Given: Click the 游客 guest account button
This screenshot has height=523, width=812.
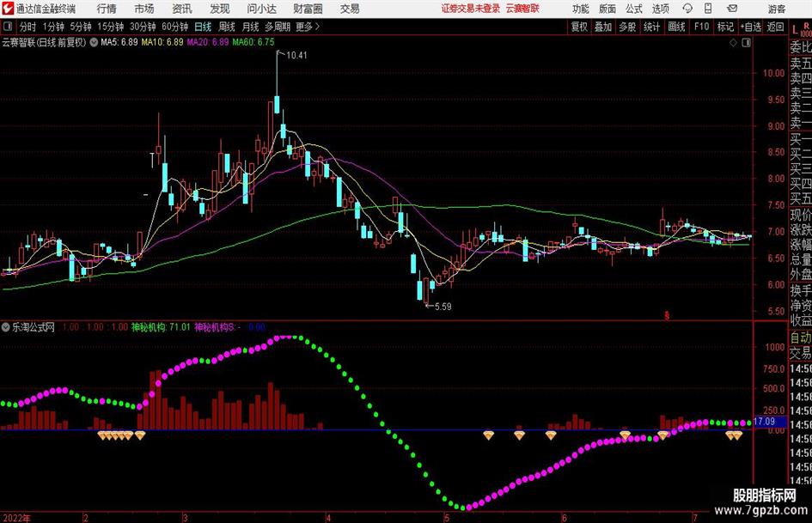Looking at the screenshot, I should point(777,9).
